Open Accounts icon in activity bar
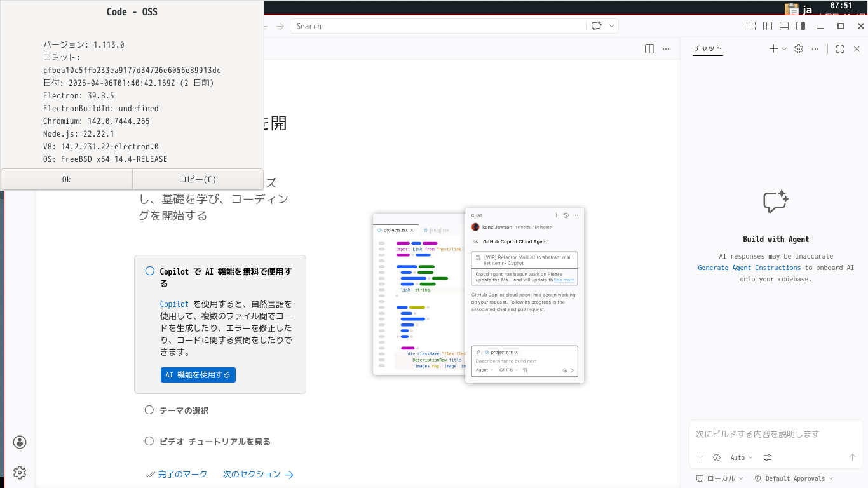 (x=20, y=442)
